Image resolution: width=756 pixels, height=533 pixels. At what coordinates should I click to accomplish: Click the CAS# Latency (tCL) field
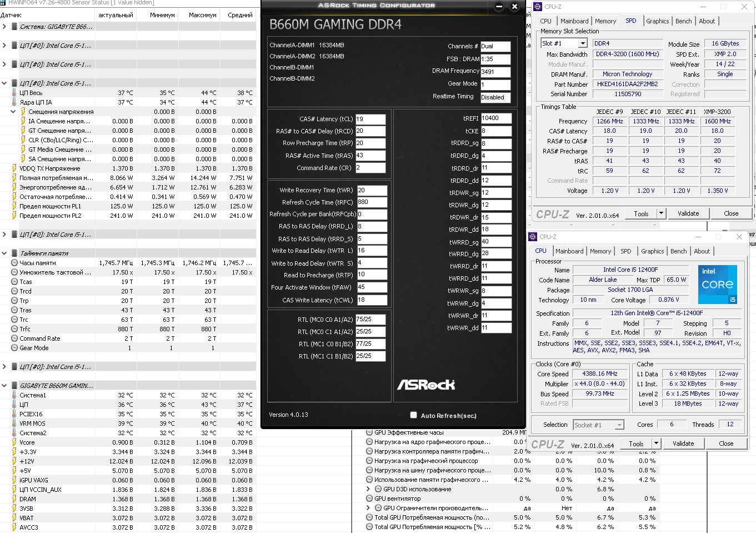(371, 119)
